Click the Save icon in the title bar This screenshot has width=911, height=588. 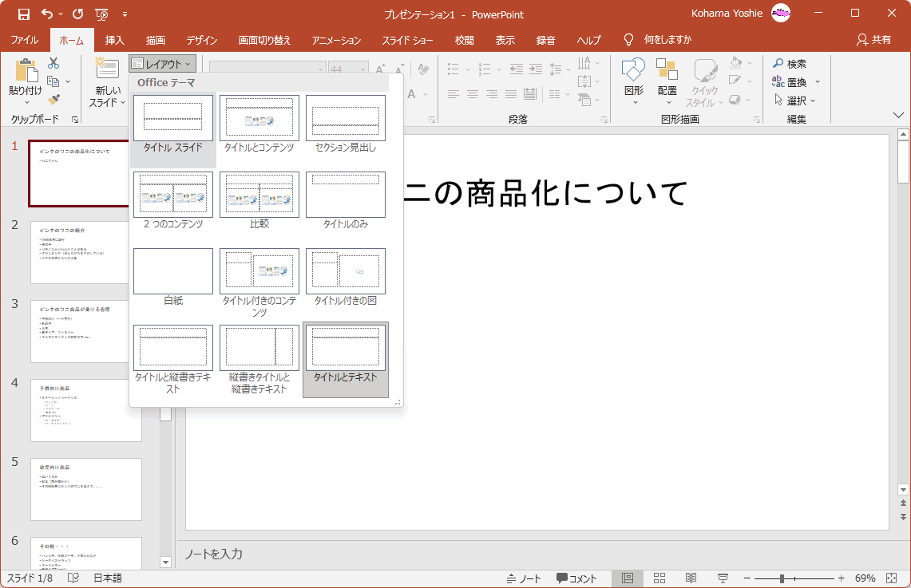click(x=24, y=14)
